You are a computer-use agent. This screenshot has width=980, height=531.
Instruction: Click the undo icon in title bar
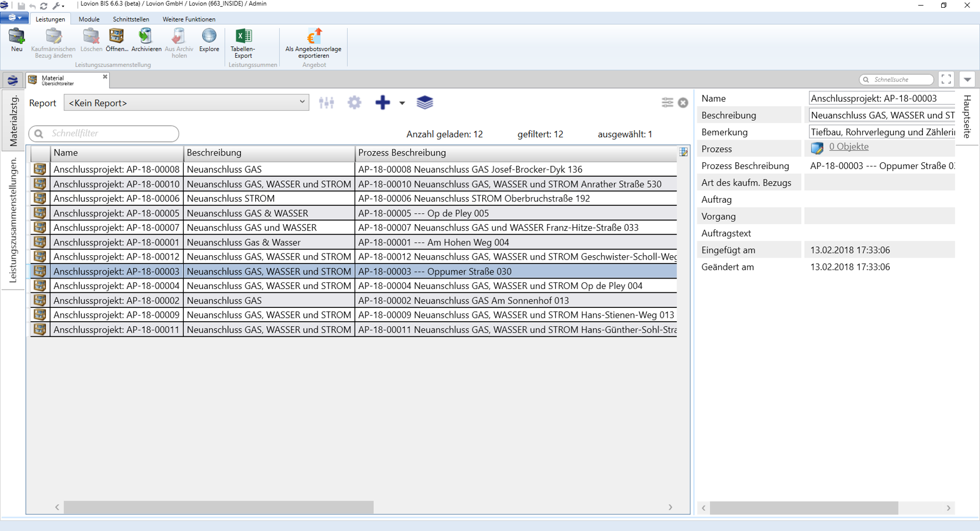click(x=33, y=5)
